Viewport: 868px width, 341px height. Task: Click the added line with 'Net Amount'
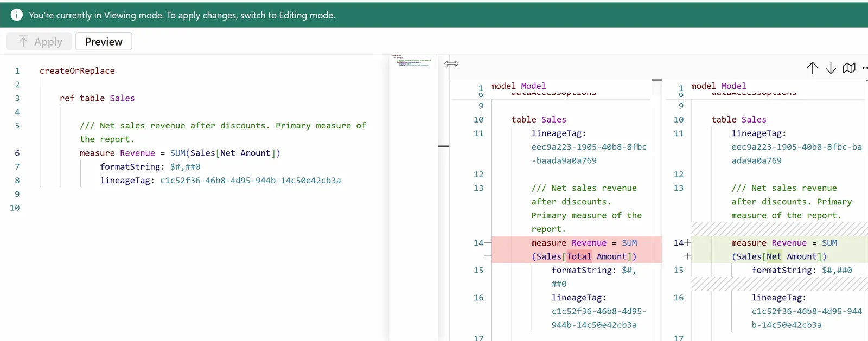click(x=778, y=250)
